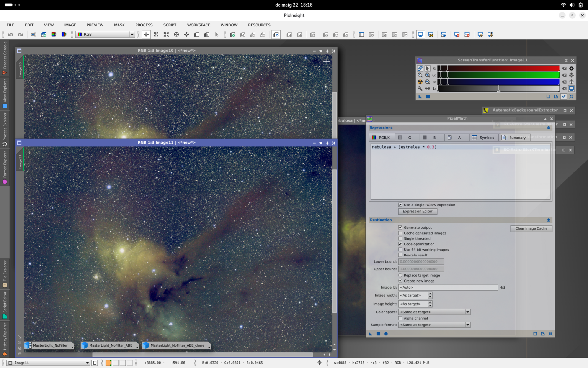The image size is (588, 368).
Task: Click the auto-stretch radioactive icon in ScreenTransferFunction
Action: (x=420, y=82)
